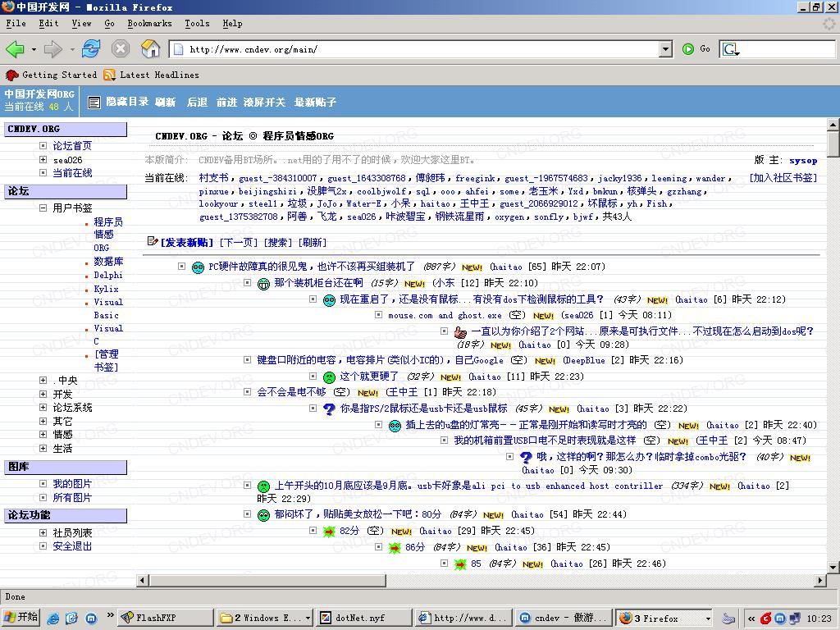This screenshot has height=630, width=840.
Task: Toggle the box before 那个装机柜台还在啊
Action: coord(248,282)
